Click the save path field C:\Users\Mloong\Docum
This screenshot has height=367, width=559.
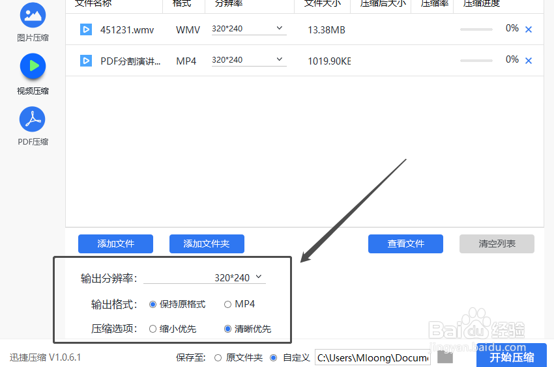373,358
